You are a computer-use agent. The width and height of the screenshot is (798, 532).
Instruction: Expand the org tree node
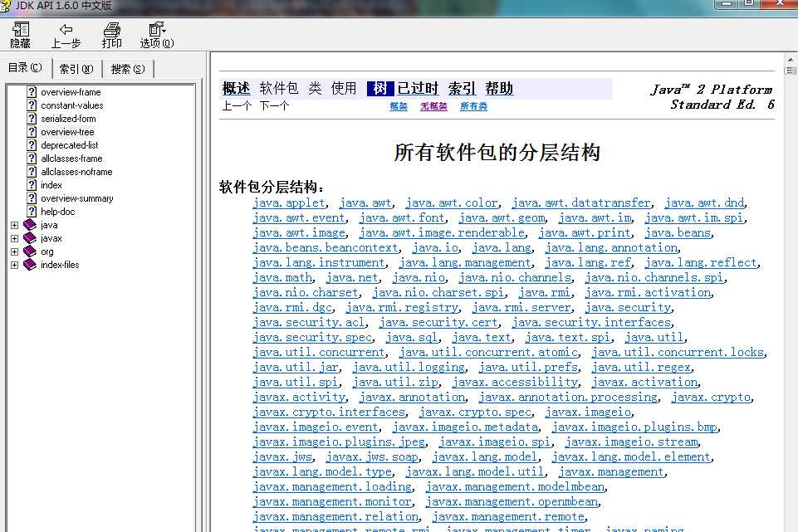tap(14, 251)
